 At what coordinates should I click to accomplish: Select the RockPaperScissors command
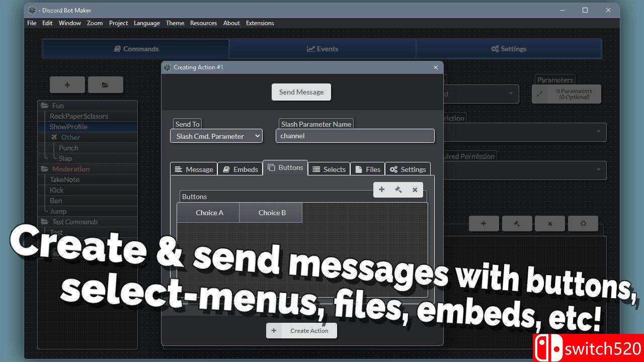[x=79, y=116]
